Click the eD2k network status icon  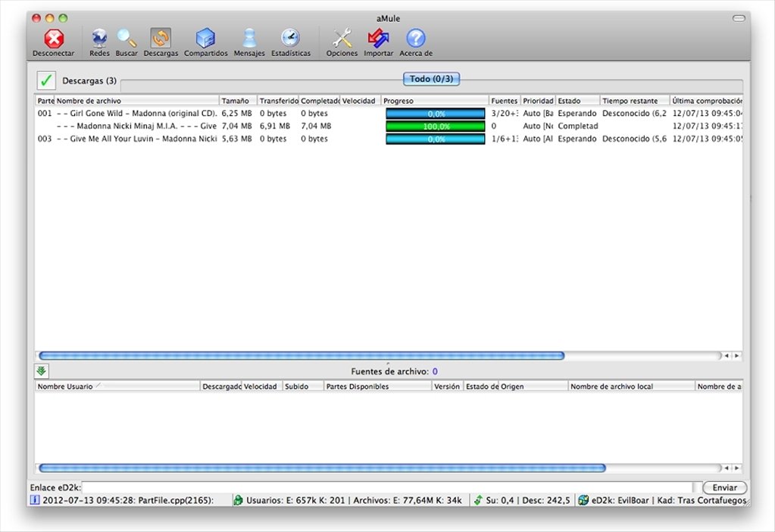coord(583,500)
